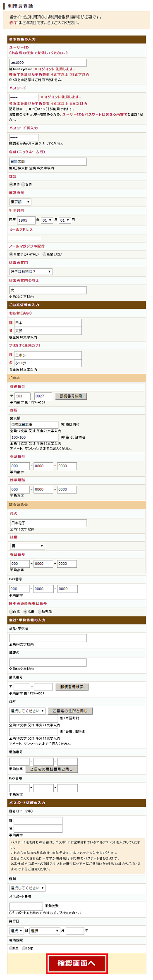Viewport: 153px width, 980px height.
Task: Focus the パスポート番号 input field
Action: pos(26,906)
